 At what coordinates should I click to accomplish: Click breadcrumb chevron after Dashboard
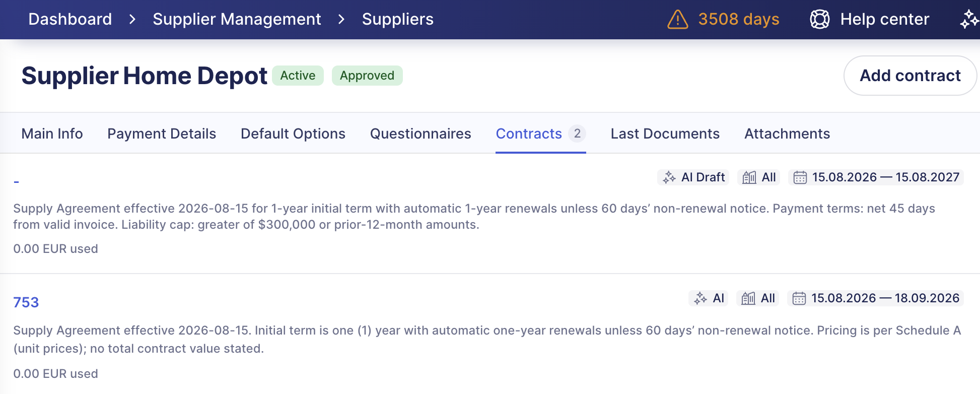(132, 19)
